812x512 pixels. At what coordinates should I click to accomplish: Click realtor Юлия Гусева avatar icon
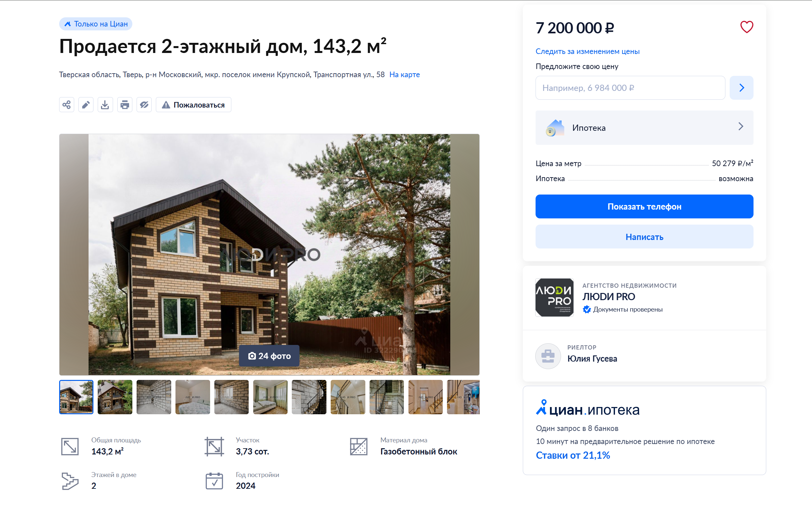tap(548, 356)
